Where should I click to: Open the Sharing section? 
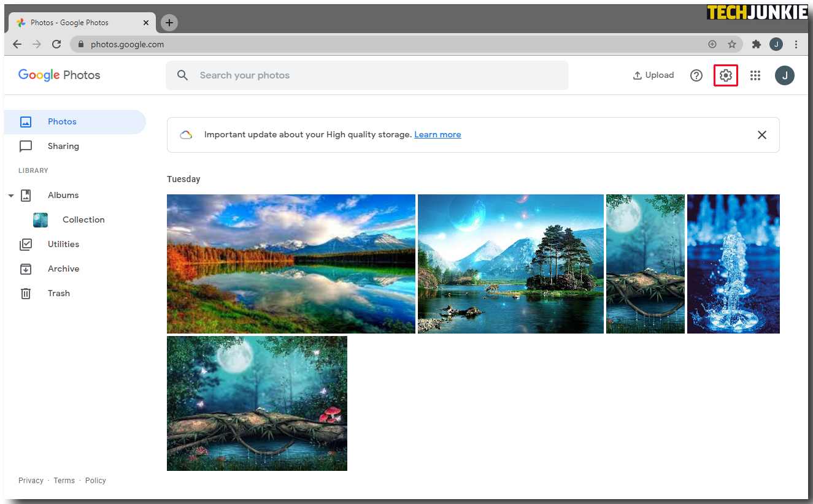[x=63, y=146]
